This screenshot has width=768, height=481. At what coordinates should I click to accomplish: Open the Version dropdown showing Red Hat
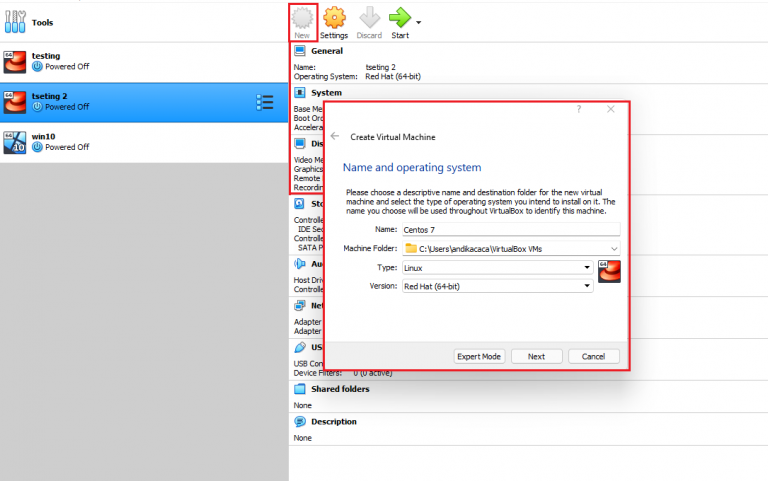(498, 286)
